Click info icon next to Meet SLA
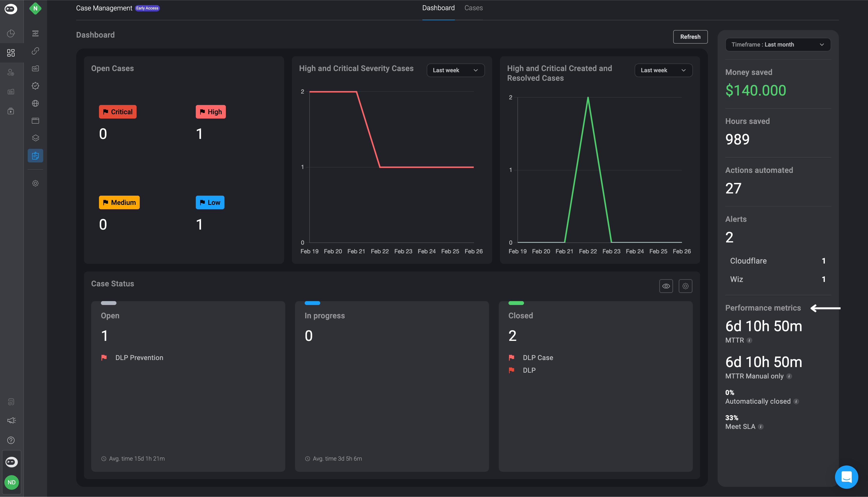 coord(761,427)
